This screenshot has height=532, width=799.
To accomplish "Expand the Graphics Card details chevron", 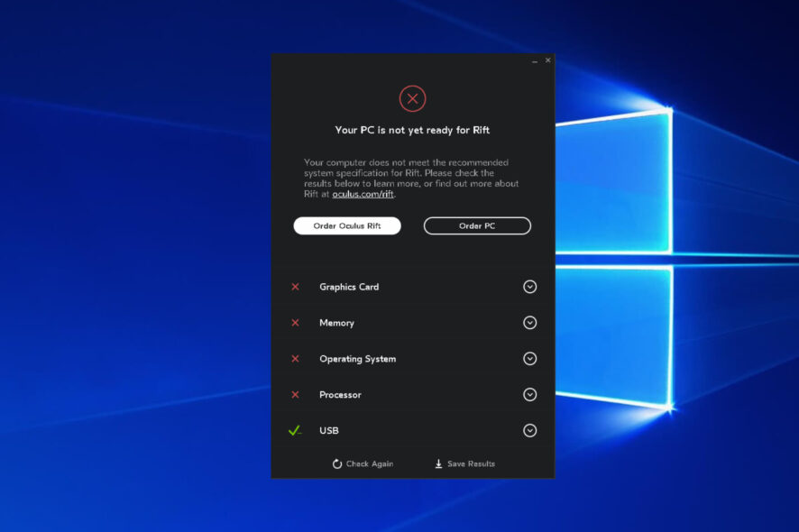I will [x=530, y=287].
